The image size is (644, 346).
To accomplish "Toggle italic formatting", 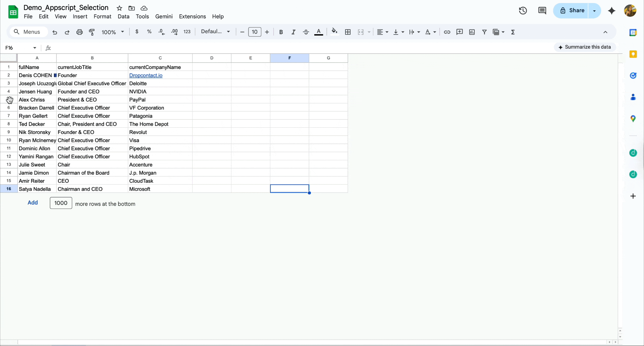I will (x=293, y=32).
